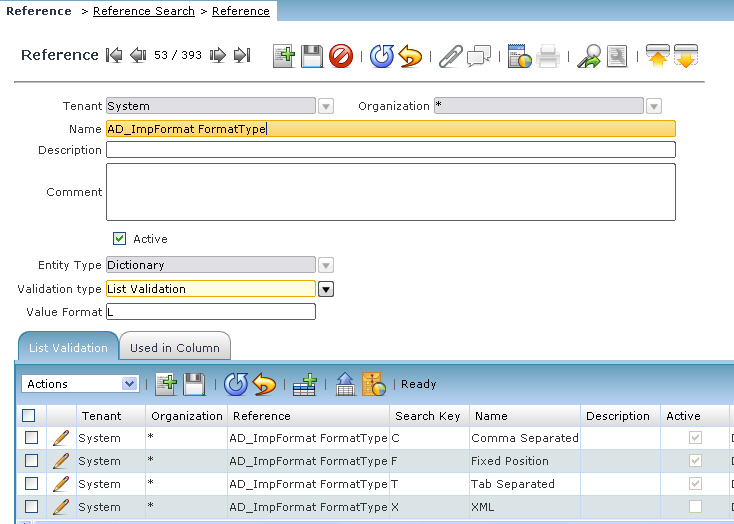Toggle Active for XML row
Screen dimensions: 734x524
tap(695, 507)
